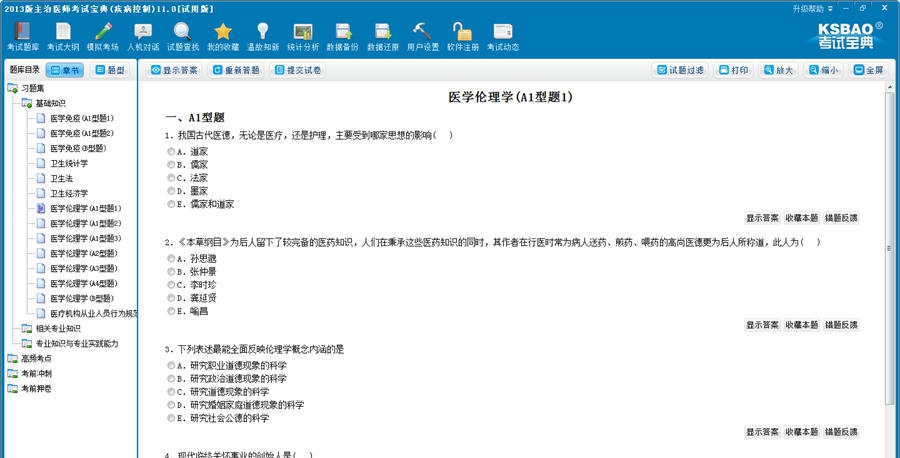Viewport: 900px width, 458px height.
Task: Click the 显示答案 toolbar button at top
Action: click(x=174, y=70)
